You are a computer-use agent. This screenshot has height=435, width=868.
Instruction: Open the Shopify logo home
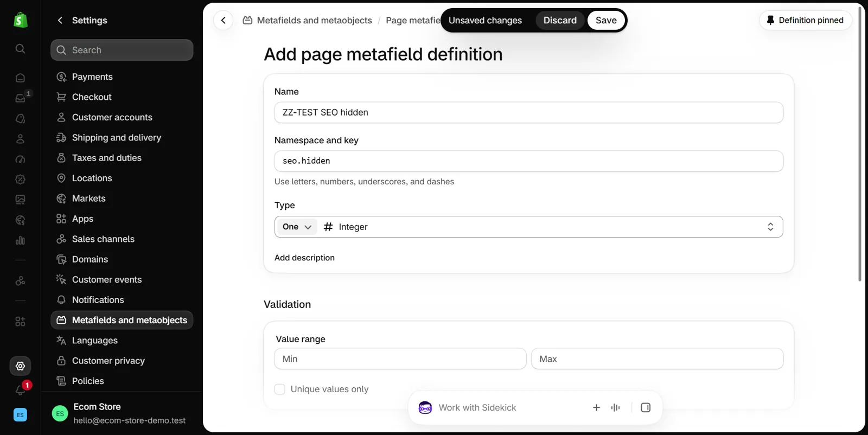tap(20, 20)
